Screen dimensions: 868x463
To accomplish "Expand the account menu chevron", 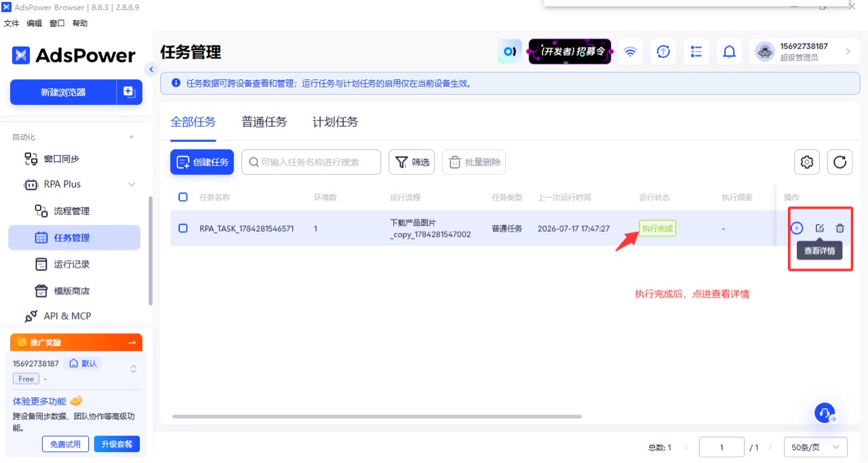I will tap(848, 52).
